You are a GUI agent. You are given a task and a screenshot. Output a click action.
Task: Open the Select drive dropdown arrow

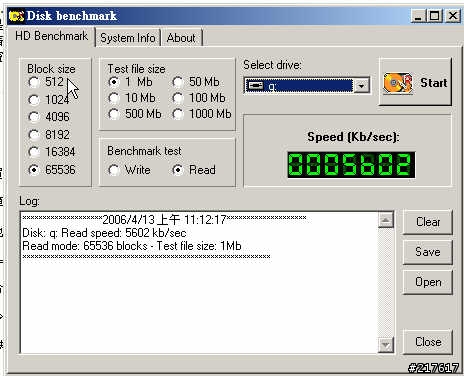pos(361,86)
